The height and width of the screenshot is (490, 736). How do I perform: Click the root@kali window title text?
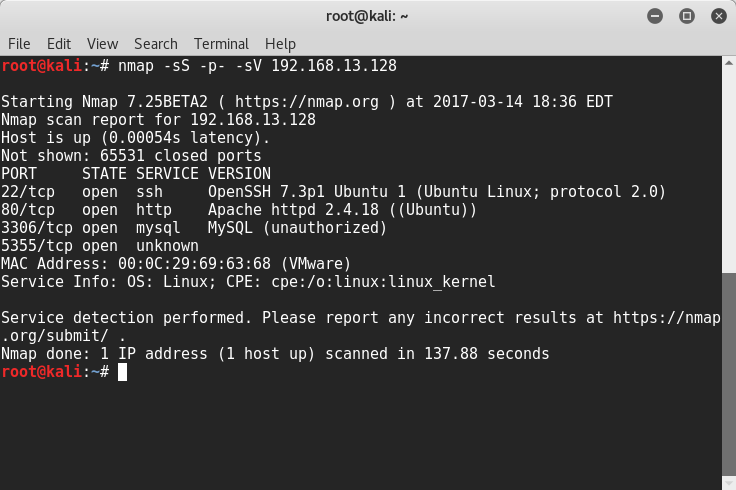pos(368,15)
